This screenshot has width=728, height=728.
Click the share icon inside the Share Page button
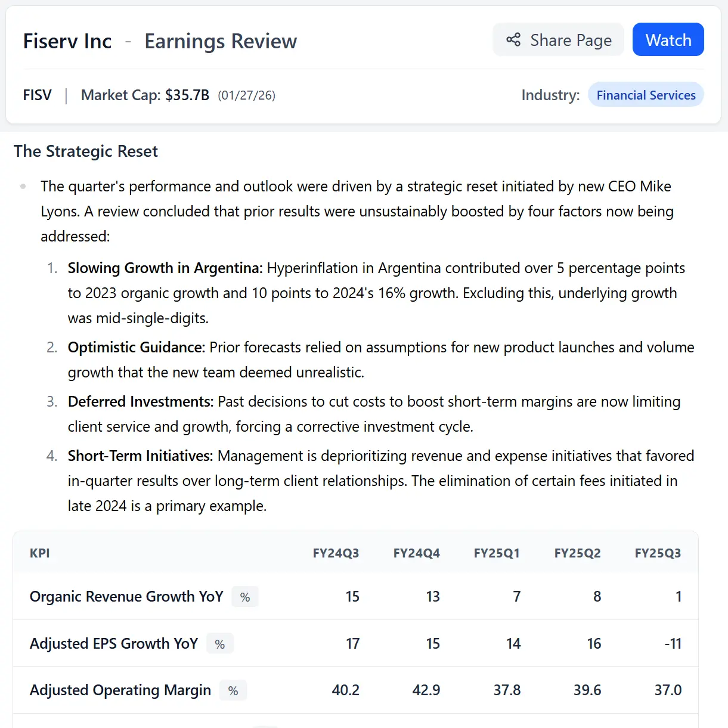pyautogui.click(x=514, y=39)
